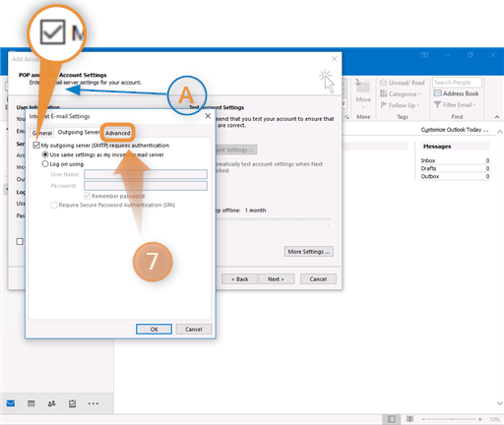Click OK in Internet E-mail Settings
Viewport: 504px width, 425px height.
[x=154, y=330]
